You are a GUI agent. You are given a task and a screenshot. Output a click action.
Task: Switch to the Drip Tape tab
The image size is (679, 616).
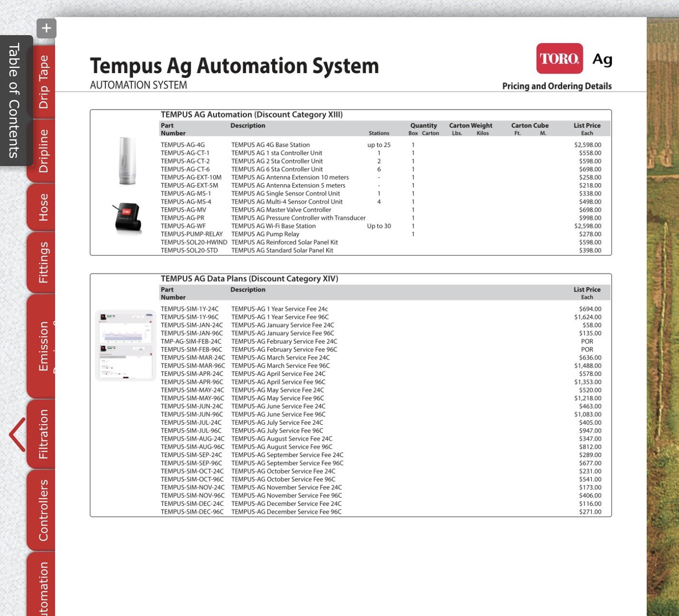pyautogui.click(x=43, y=82)
